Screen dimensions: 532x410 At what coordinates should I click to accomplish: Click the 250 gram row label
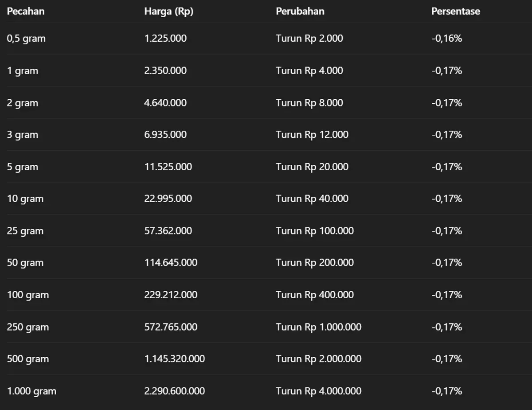tap(28, 327)
